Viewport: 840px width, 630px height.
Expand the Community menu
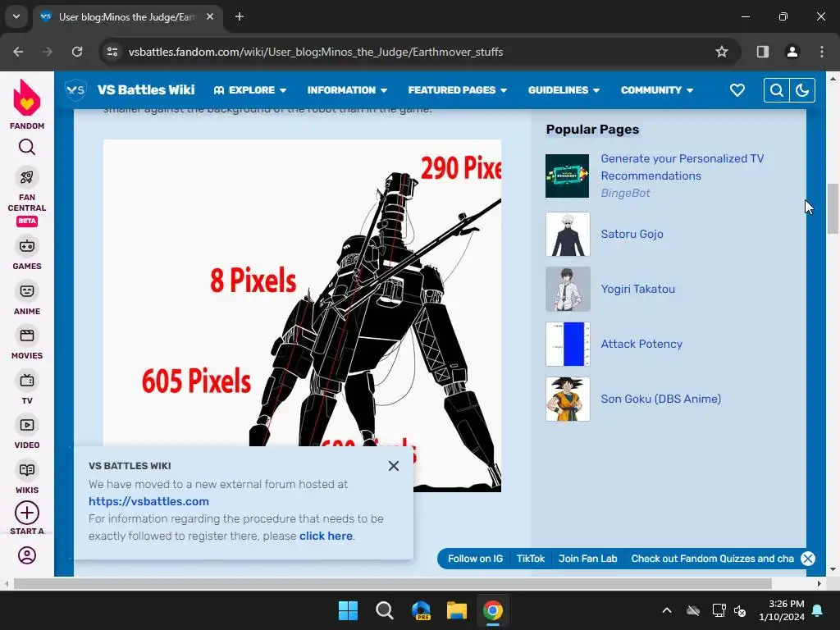pos(657,90)
